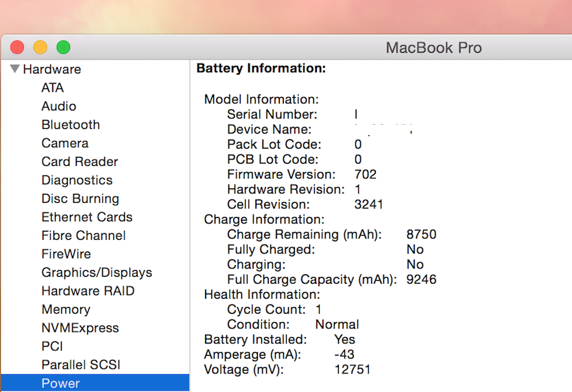
Task: Select FireWire in the sidebar
Action: (66, 254)
